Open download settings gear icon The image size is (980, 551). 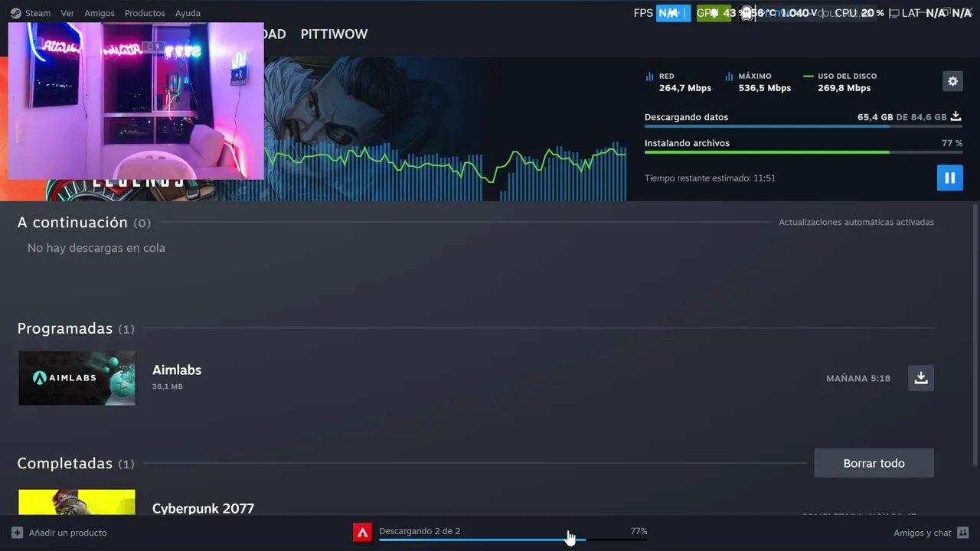coord(952,81)
